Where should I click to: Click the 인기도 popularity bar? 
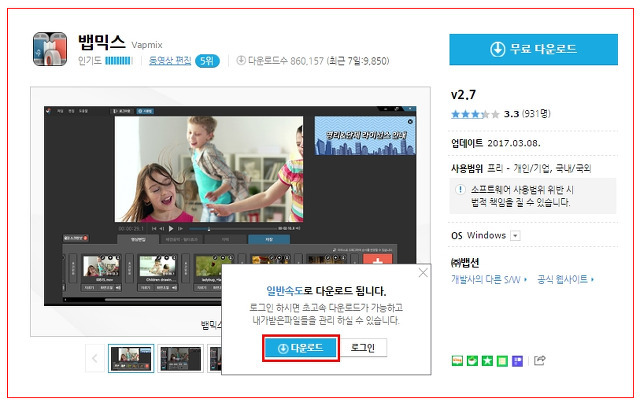[x=119, y=61]
